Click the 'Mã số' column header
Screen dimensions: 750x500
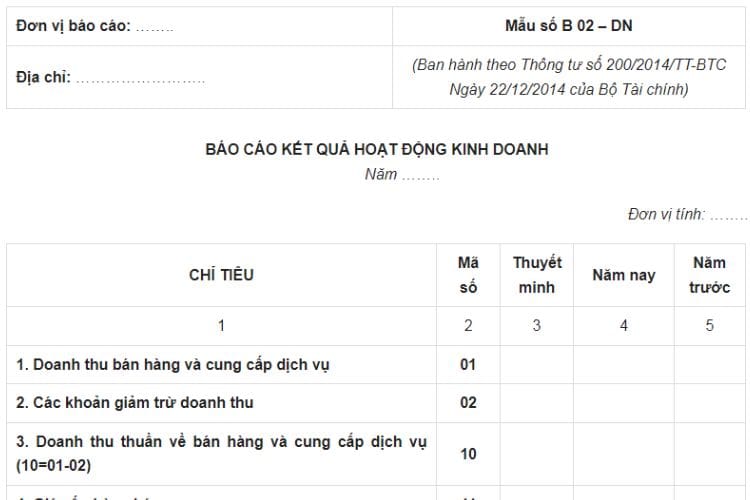tap(468, 275)
